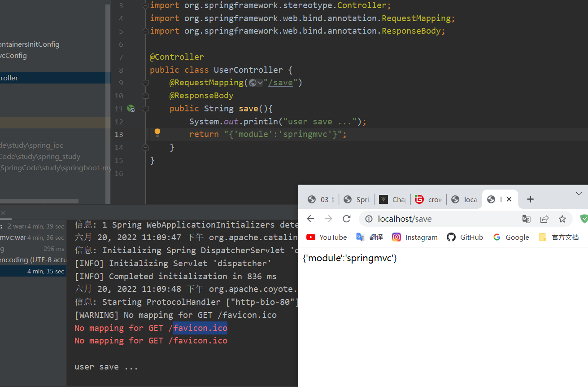Viewport: 588px width, 387px height.
Task: Click the UserController class name
Action: pyautogui.click(x=248, y=70)
